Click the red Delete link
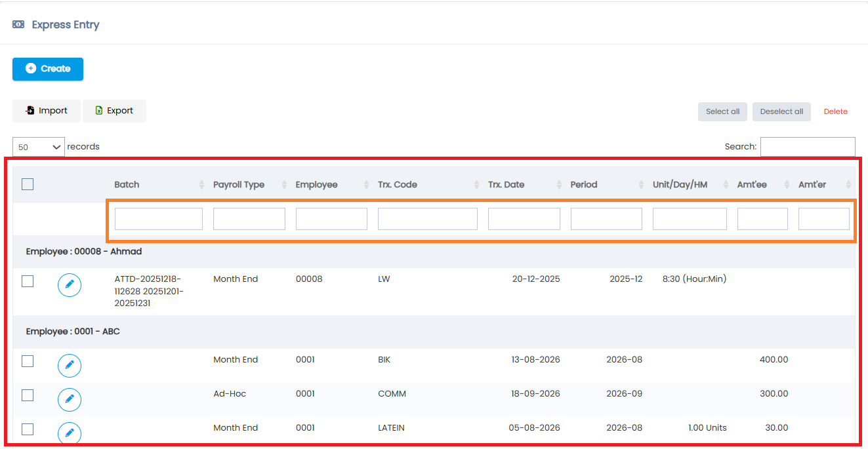 point(835,111)
